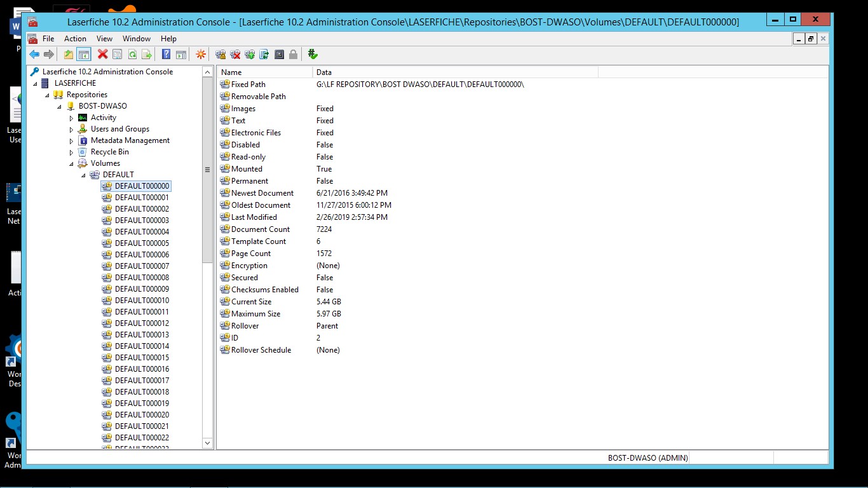
Task: Sort by the Name column header
Action: (x=264, y=72)
